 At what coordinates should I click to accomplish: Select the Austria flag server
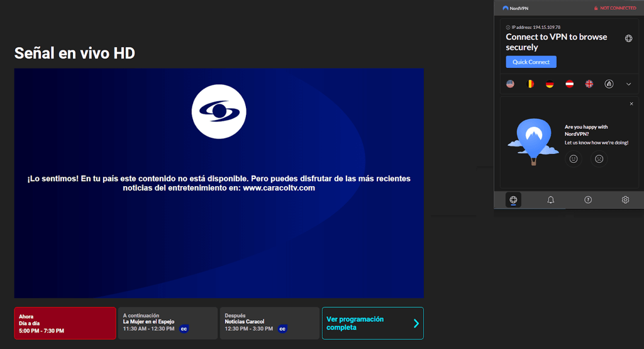point(569,84)
